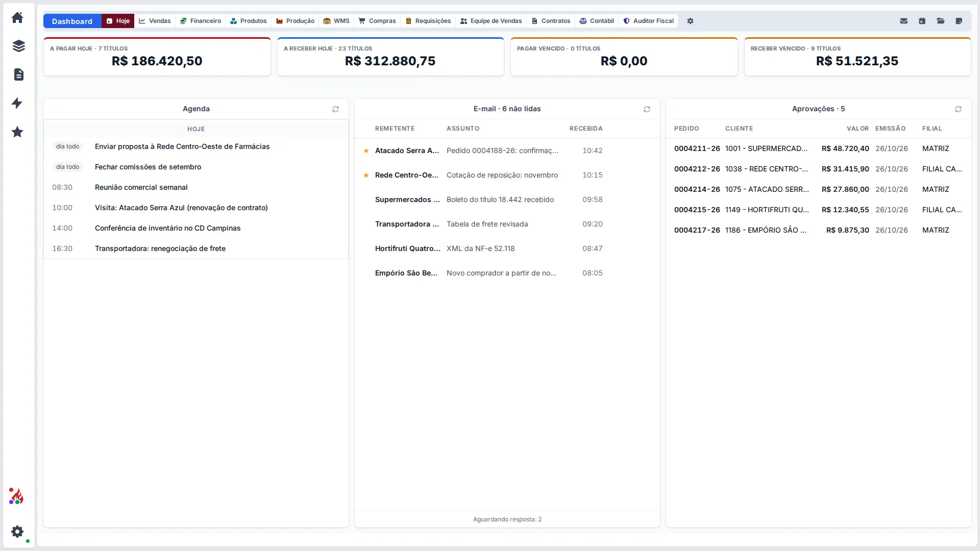Open order 0004215-26 Hortifruti approval
This screenshot has width=980, height=551.
(x=819, y=210)
